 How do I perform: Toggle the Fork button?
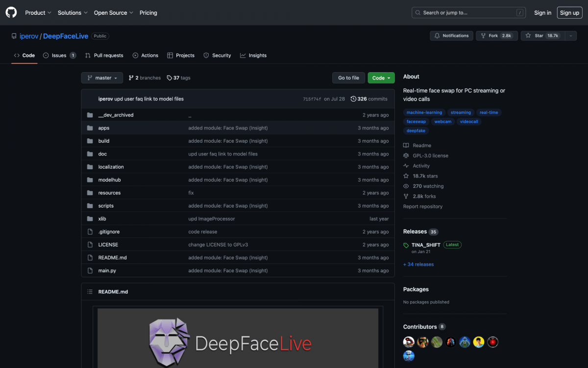(x=496, y=35)
